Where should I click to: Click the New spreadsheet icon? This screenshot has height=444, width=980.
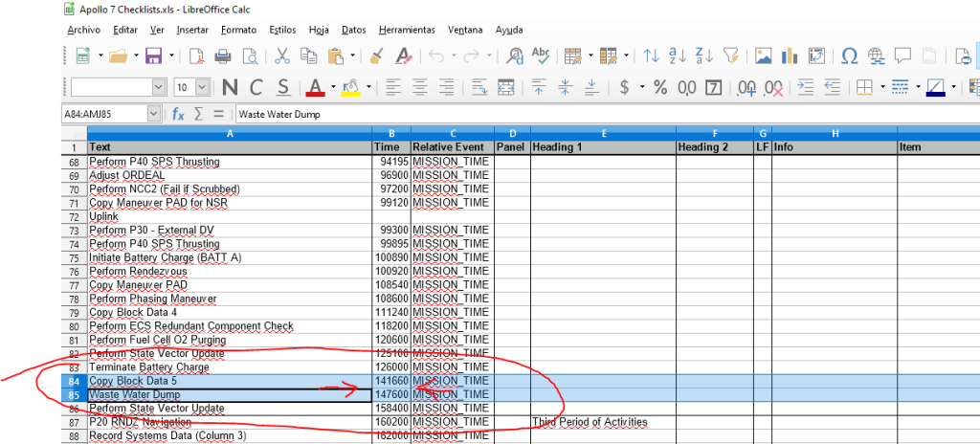click(x=83, y=56)
